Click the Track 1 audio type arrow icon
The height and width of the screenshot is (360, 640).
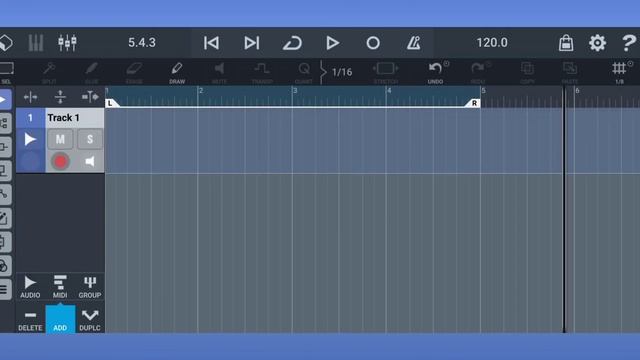(30, 139)
